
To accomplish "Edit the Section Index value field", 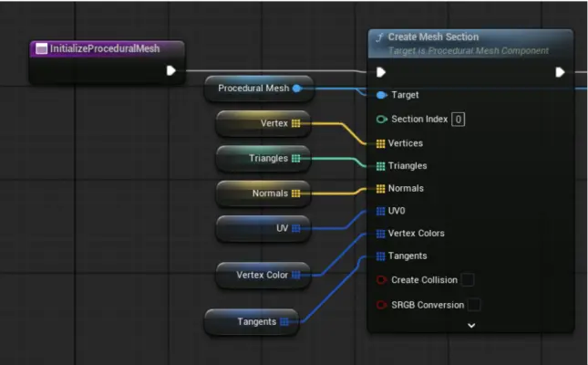I will [459, 120].
